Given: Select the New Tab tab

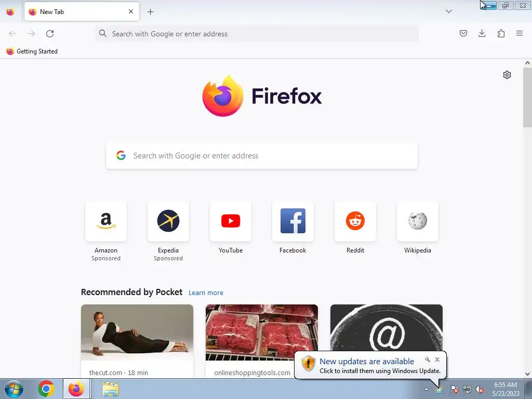Looking at the screenshot, I should (x=82, y=11).
